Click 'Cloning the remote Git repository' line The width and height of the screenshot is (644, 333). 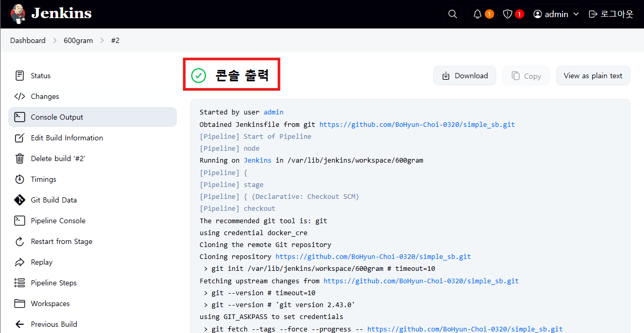[x=265, y=244]
